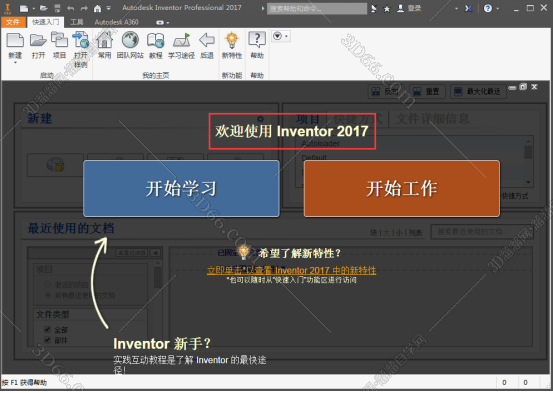Switch recent documents view to 小
The height and width of the screenshot is (393, 553).
[399, 232]
